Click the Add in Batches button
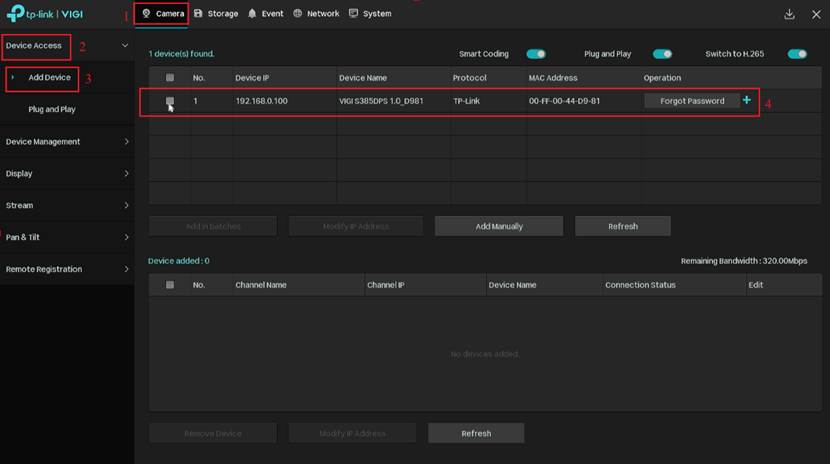This screenshot has height=464, width=830. 213,226
